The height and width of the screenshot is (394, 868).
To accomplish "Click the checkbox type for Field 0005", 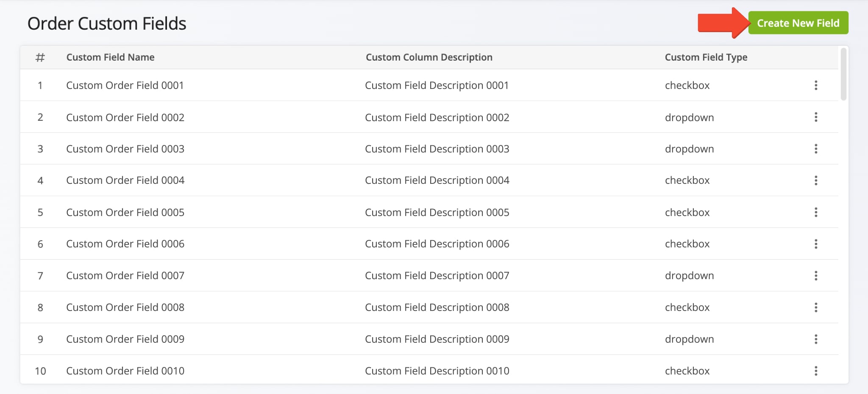I will tap(687, 212).
